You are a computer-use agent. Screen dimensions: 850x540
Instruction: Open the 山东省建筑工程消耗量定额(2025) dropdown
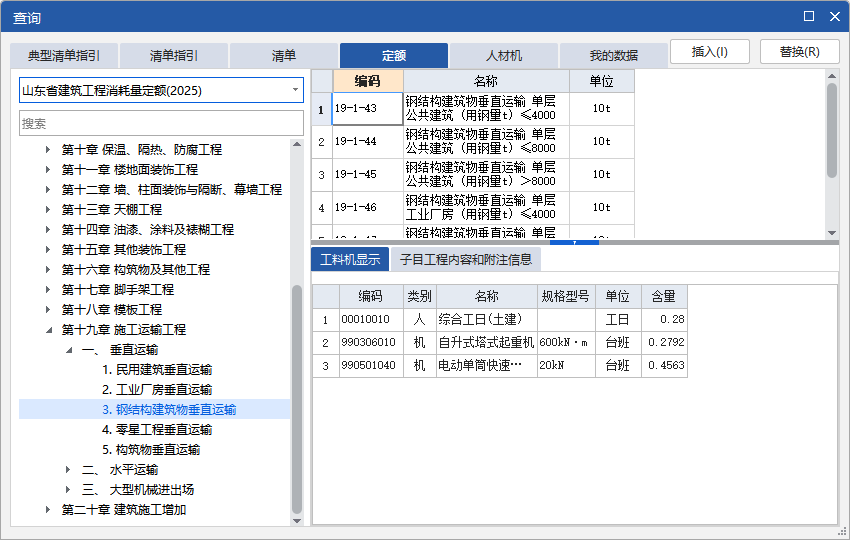coord(162,90)
